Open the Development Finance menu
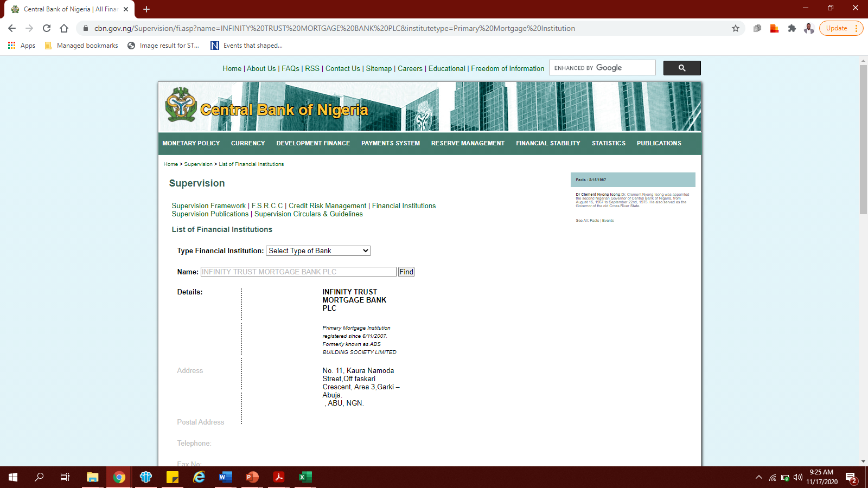The width and height of the screenshot is (868, 488). point(313,143)
